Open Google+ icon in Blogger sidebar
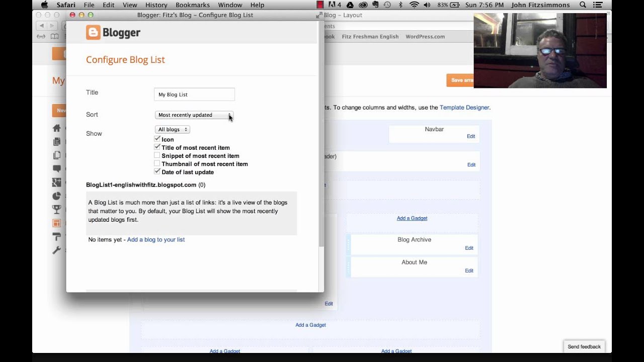The height and width of the screenshot is (362, 644). click(x=57, y=183)
